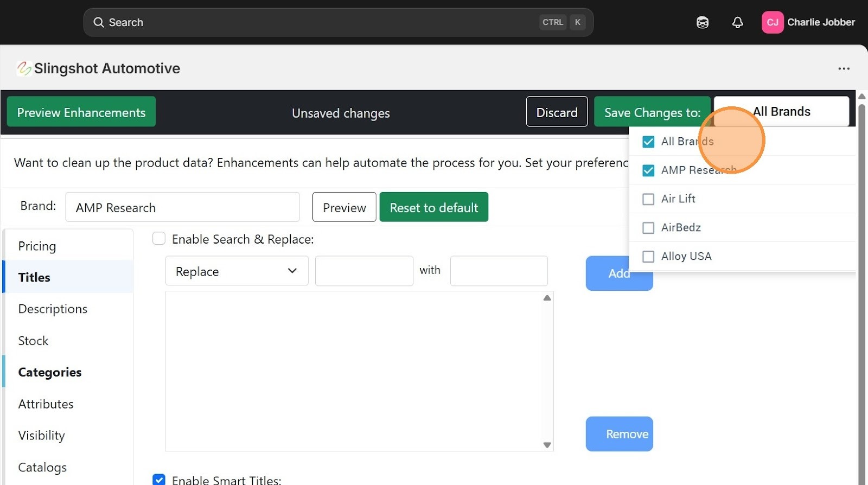Enable Search & Replace checkbox
The width and height of the screenshot is (868, 485).
pos(159,238)
